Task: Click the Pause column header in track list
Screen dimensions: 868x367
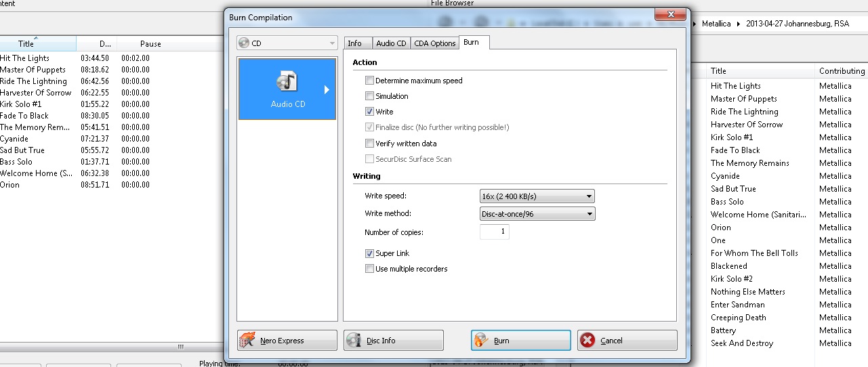Action: pos(150,44)
